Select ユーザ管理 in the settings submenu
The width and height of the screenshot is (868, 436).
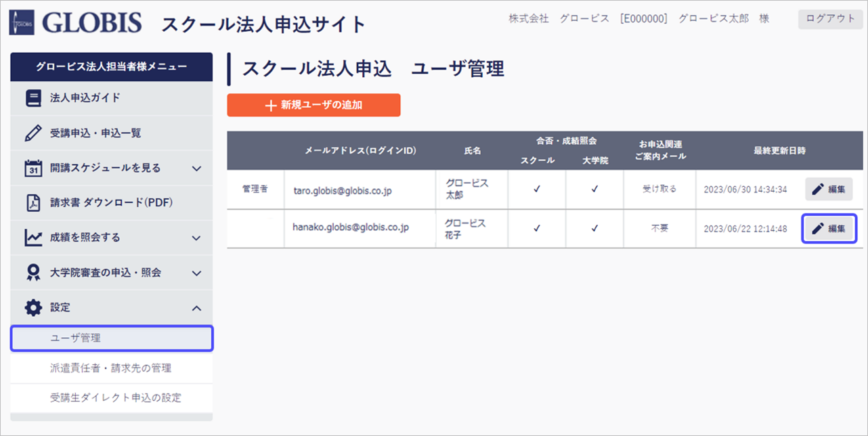[112, 338]
